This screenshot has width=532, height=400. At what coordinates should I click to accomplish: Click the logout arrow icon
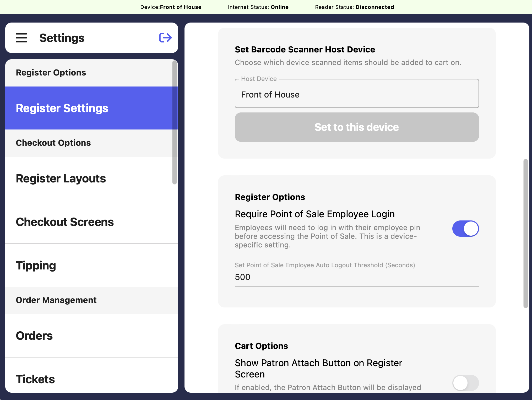[x=165, y=38]
